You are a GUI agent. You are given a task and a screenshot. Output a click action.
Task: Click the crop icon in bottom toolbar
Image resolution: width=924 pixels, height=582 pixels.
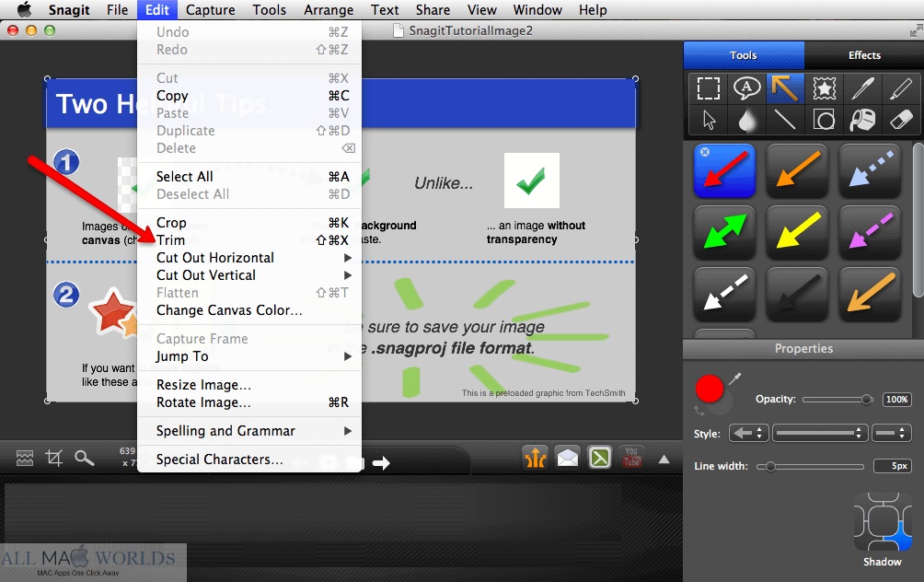(x=54, y=459)
